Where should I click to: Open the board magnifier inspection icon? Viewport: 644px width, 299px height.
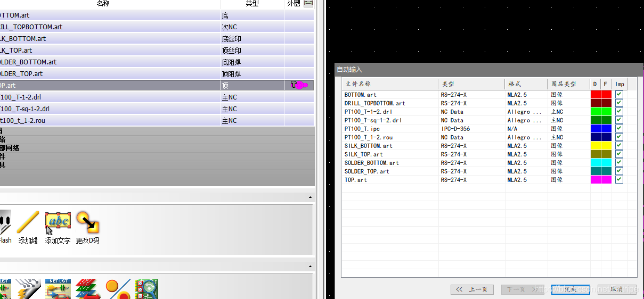[x=146, y=289]
